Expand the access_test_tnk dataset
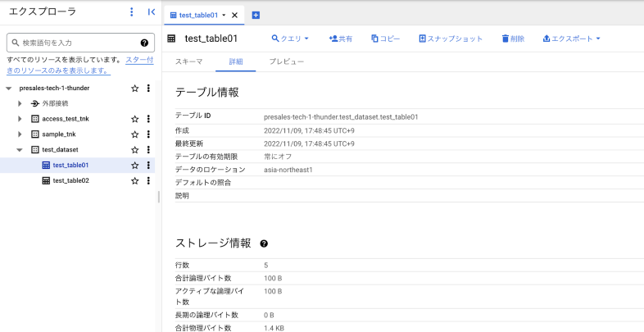The height and width of the screenshot is (332, 644). pos(20,119)
